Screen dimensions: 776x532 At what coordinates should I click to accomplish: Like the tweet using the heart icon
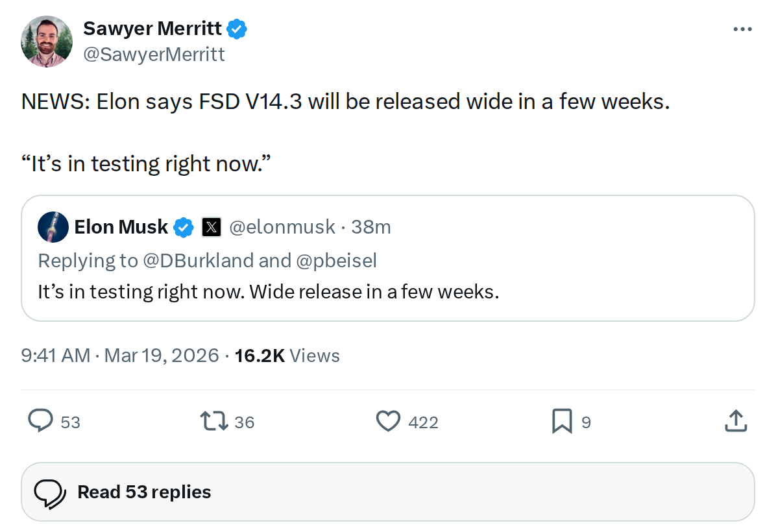pos(387,421)
